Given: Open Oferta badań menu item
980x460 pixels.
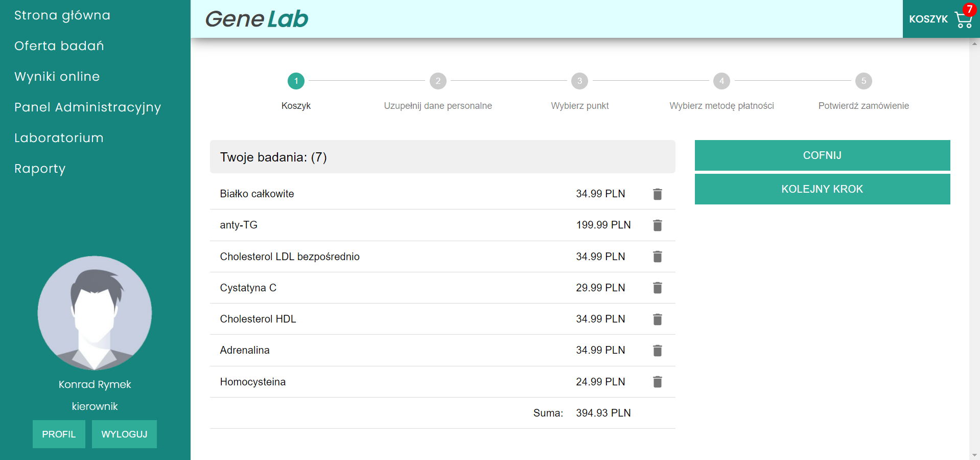Looking at the screenshot, I should point(59,46).
